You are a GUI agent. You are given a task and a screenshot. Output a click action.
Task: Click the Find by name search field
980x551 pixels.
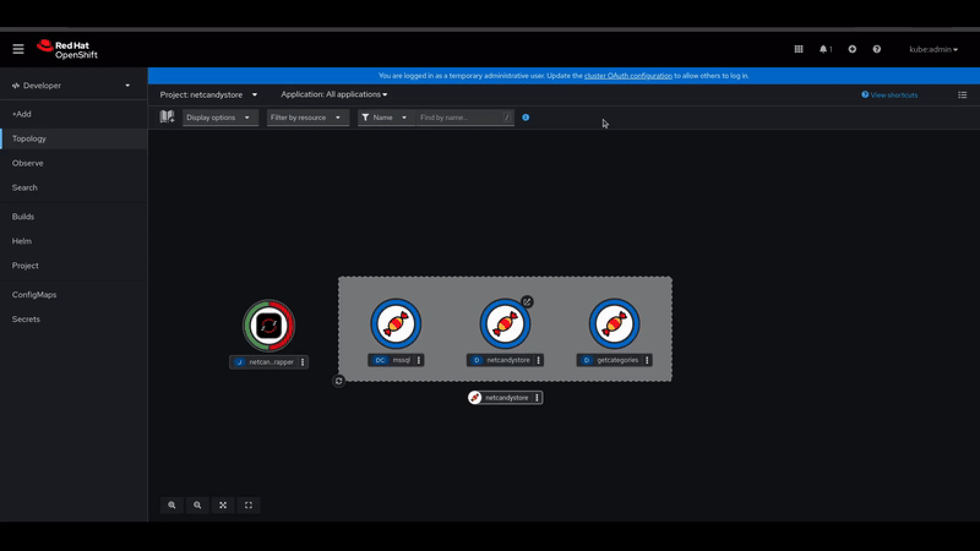coord(459,118)
